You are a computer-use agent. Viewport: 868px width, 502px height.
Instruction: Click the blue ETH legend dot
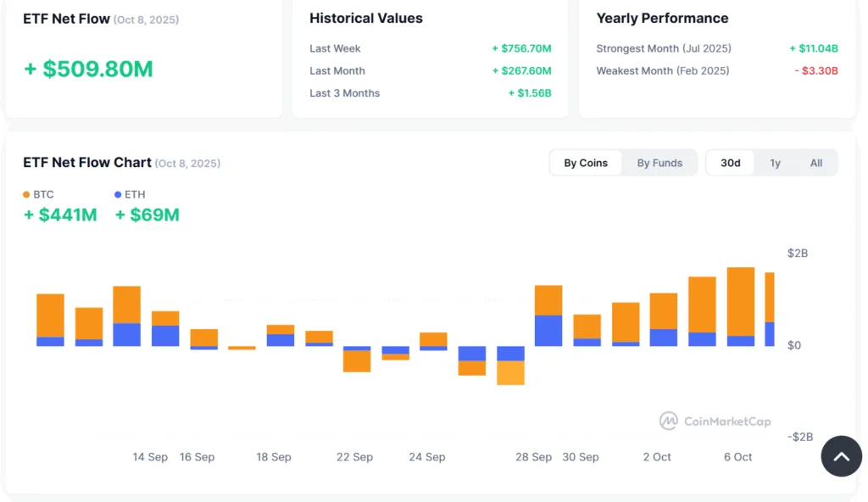[118, 195]
